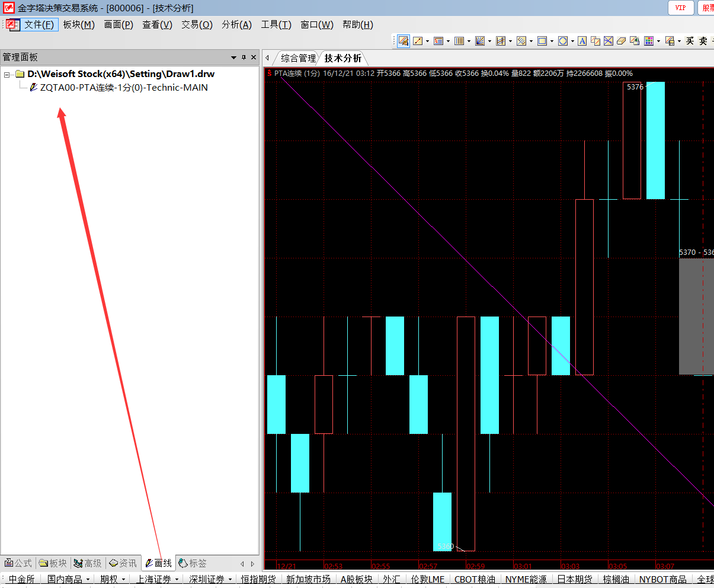Open the 帮助(H) menu

pos(357,24)
